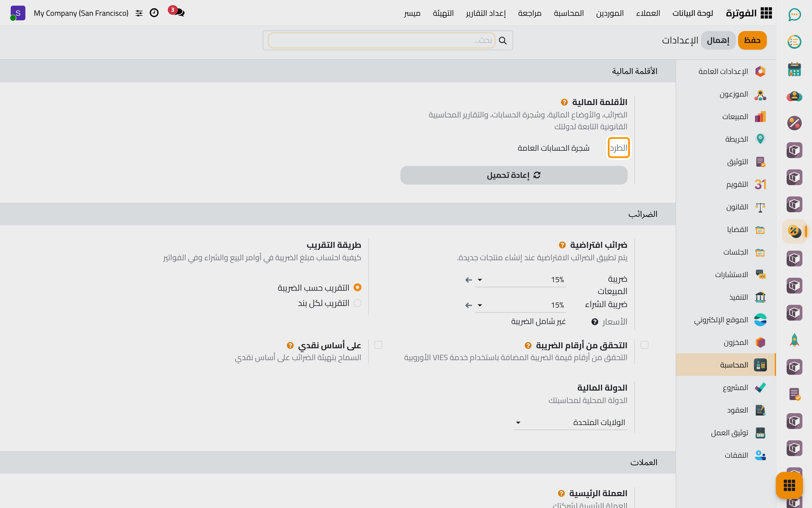The image size is (812, 508).
Task: Click the user avatar S
Action: (x=17, y=13)
